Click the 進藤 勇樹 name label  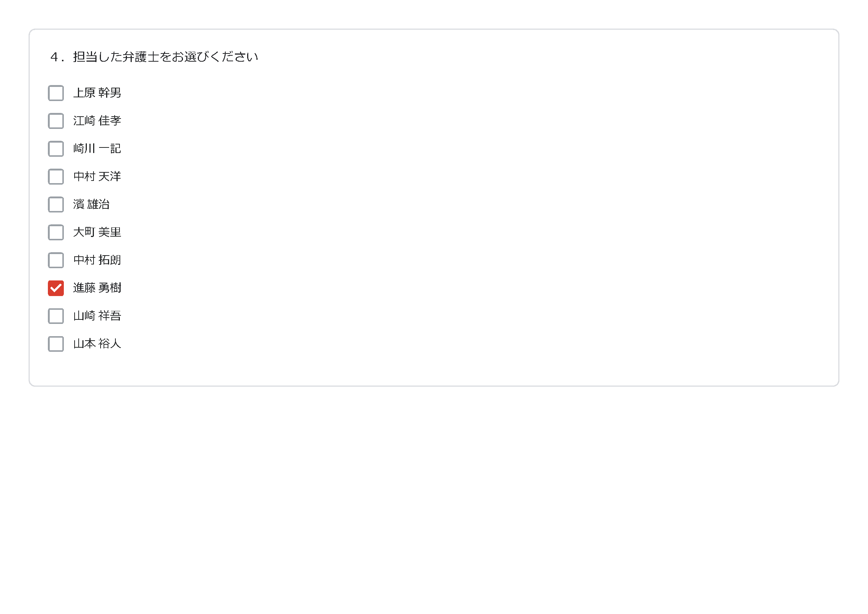(97, 288)
